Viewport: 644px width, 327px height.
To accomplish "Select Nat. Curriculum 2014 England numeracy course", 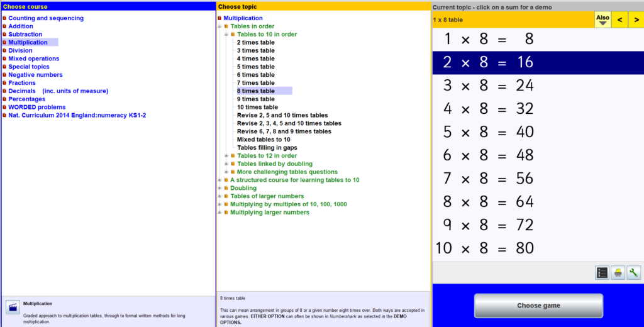I will coord(77,116).
